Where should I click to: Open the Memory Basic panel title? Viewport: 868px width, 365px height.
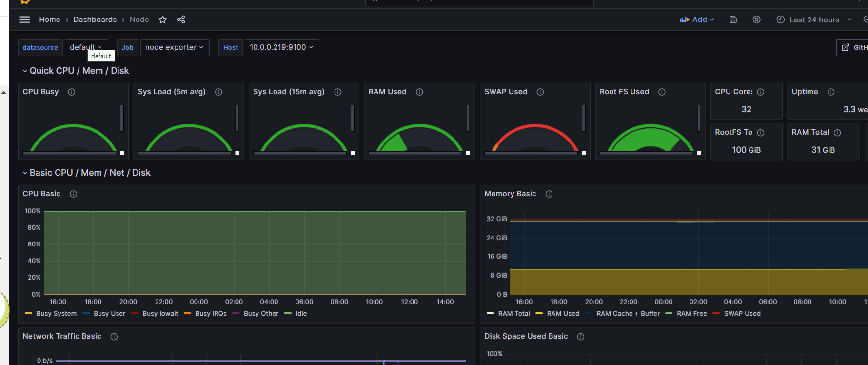pyautogui.click(x=510, y=194)
